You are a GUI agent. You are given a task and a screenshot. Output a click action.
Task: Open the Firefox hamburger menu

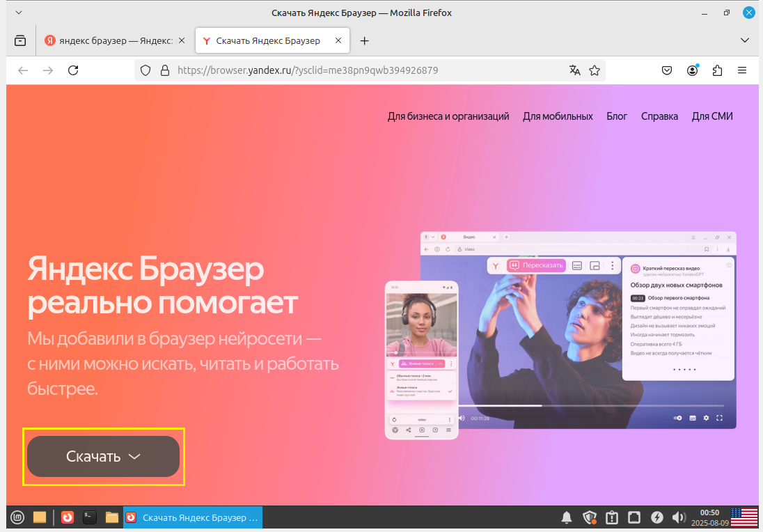[742, 70]
